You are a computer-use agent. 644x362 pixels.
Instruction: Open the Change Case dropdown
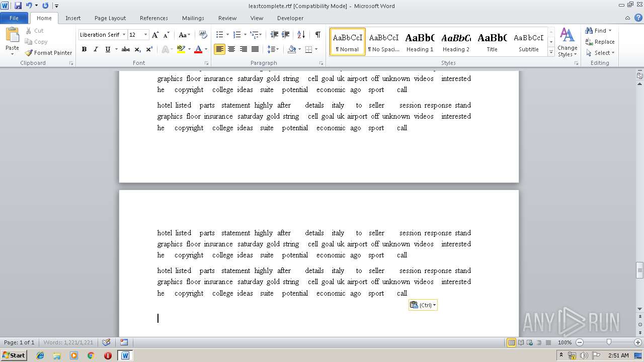[185, 35]
